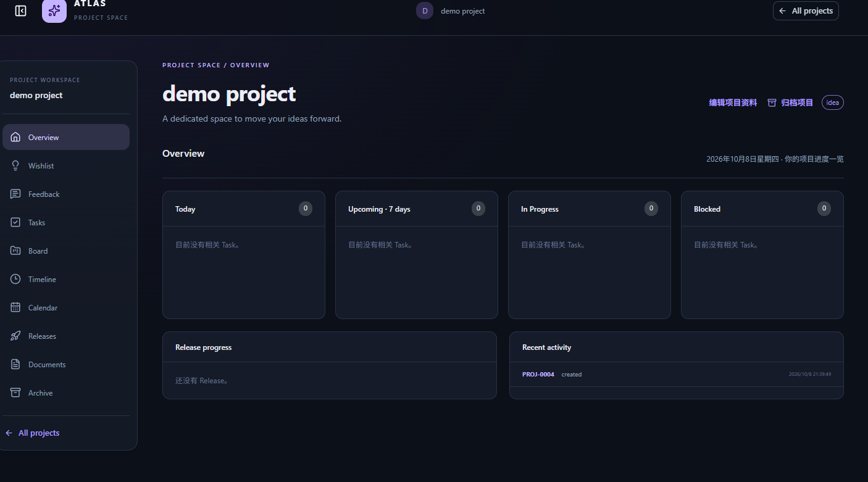
Task: Click the PROJECT SPACE / OVERVIEW breadcrumb
Action: click(216, 65)
